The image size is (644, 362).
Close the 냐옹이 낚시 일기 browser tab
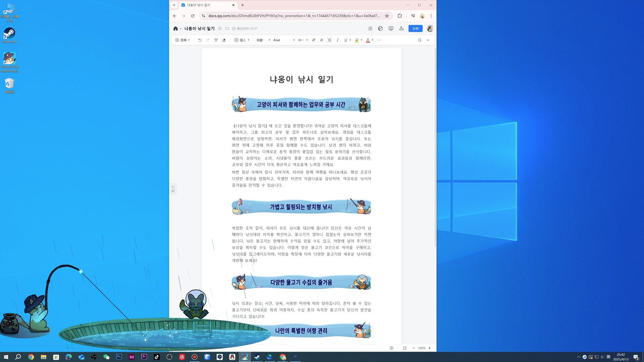tap(233, 5)
